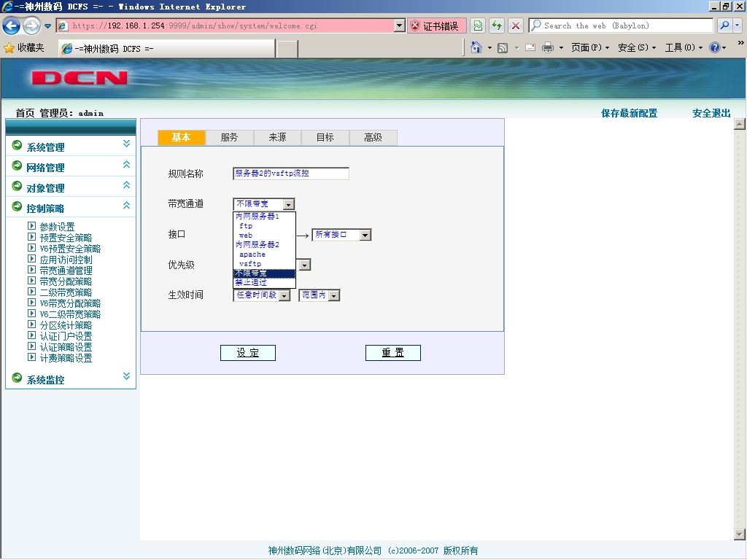This screenshot has width=747, height=560.
Task: Click the 保存最新配置 link
Action: pyautogui.click(x=629, y=113)
